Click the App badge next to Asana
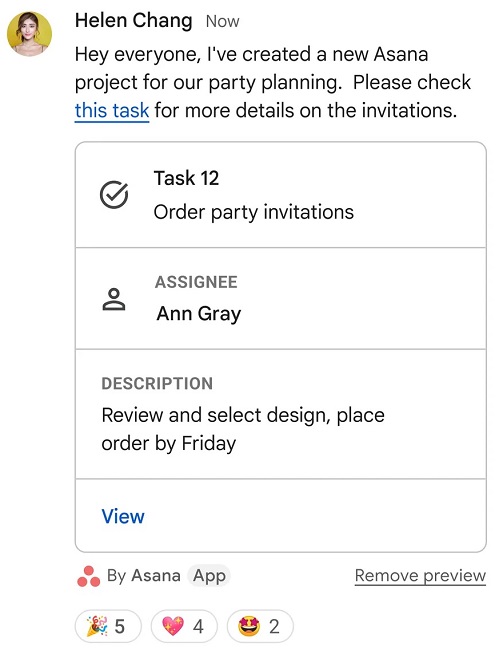 [x=209, y=576]
